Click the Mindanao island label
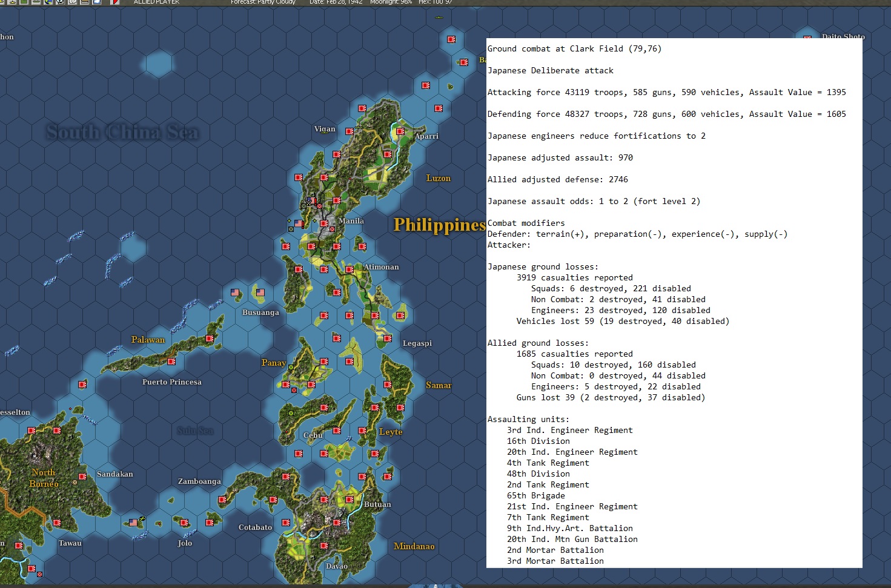Image resolution: width=891 pixels, height=588 pixels. [414, 546]
